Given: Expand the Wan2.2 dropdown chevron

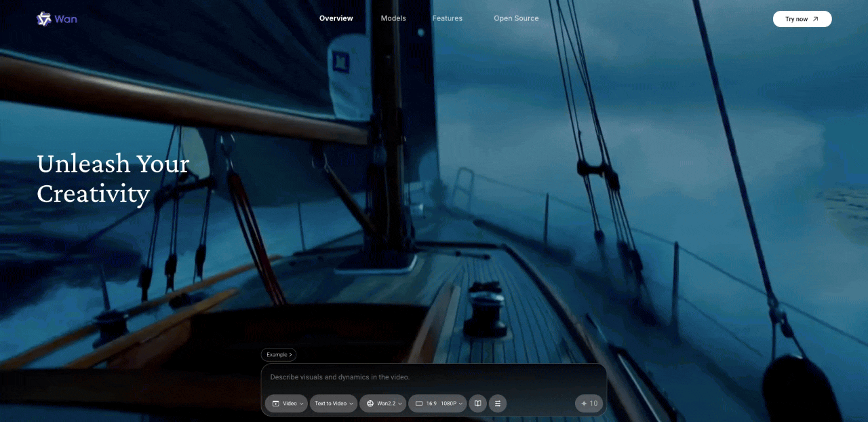Looking at the screenshot, I should pos(400,404).
